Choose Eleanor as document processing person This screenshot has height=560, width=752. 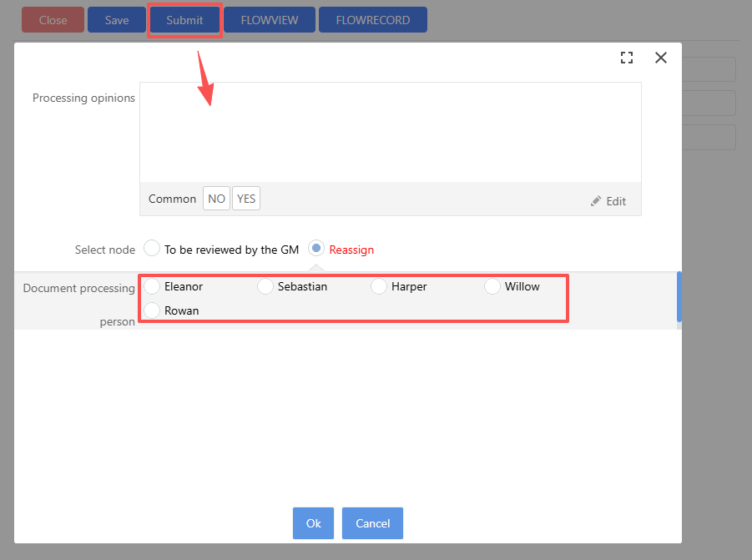click(152, 286)
